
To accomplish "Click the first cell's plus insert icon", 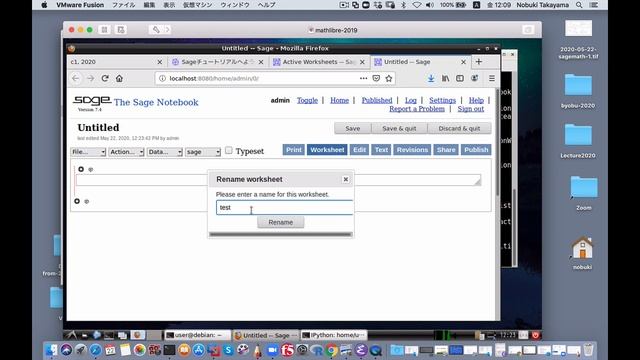I will click(81, 169).
